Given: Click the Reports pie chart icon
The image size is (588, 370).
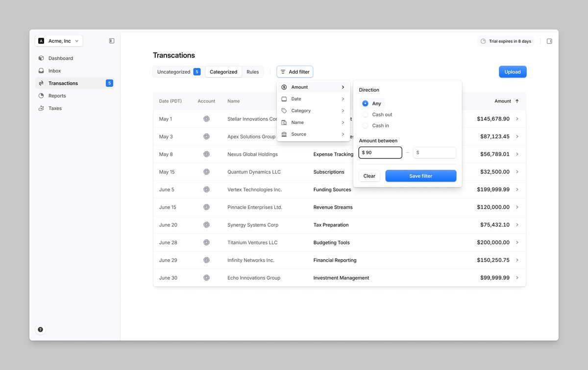Looking at the screenshot, I should (41, 96).
